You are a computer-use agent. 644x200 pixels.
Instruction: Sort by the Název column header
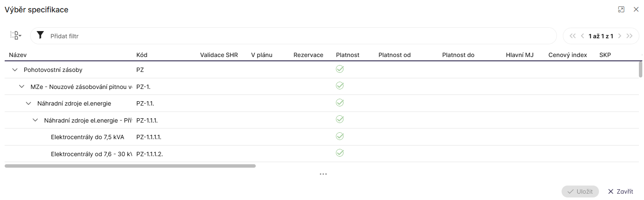[x=18, y=55]
